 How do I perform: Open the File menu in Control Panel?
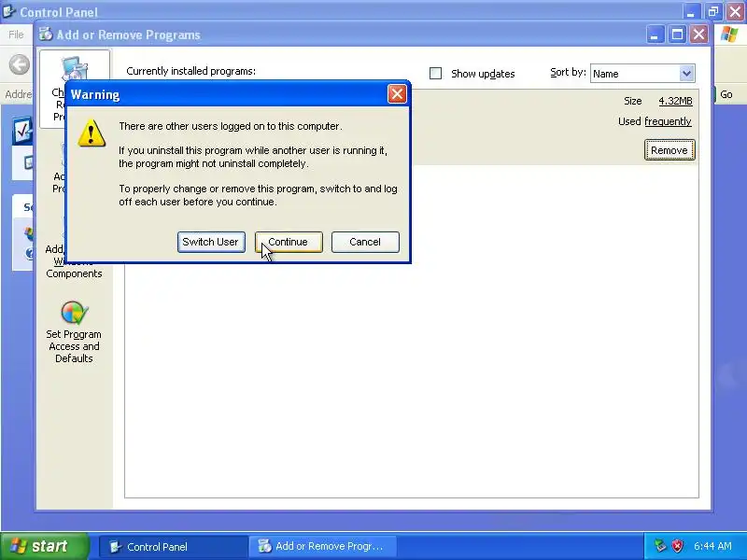pos(16,35)
